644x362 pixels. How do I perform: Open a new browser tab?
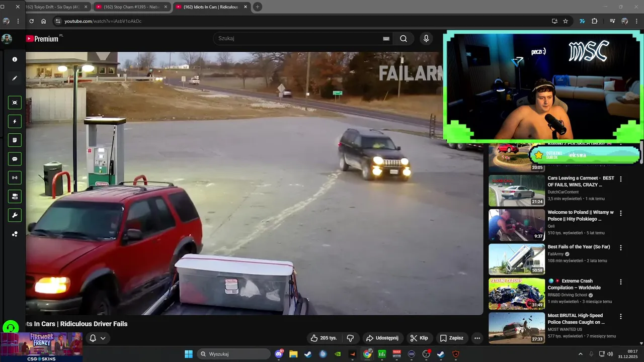coord(258,7)
